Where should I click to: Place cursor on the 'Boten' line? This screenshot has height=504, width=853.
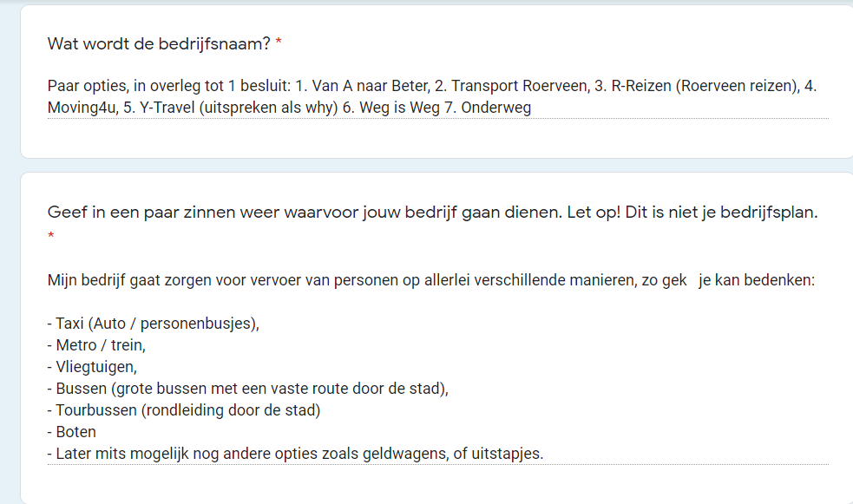click(75, 432)
